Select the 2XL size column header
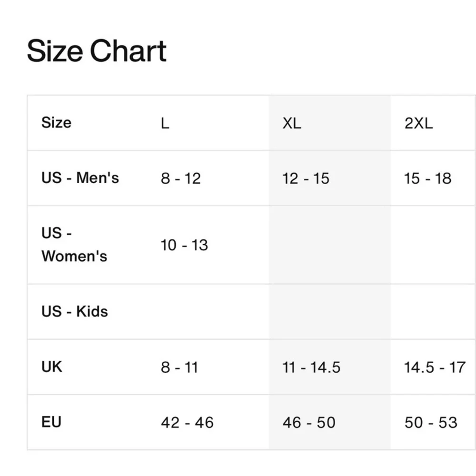This screenshot has width=476, height=476. coord(418,123)
